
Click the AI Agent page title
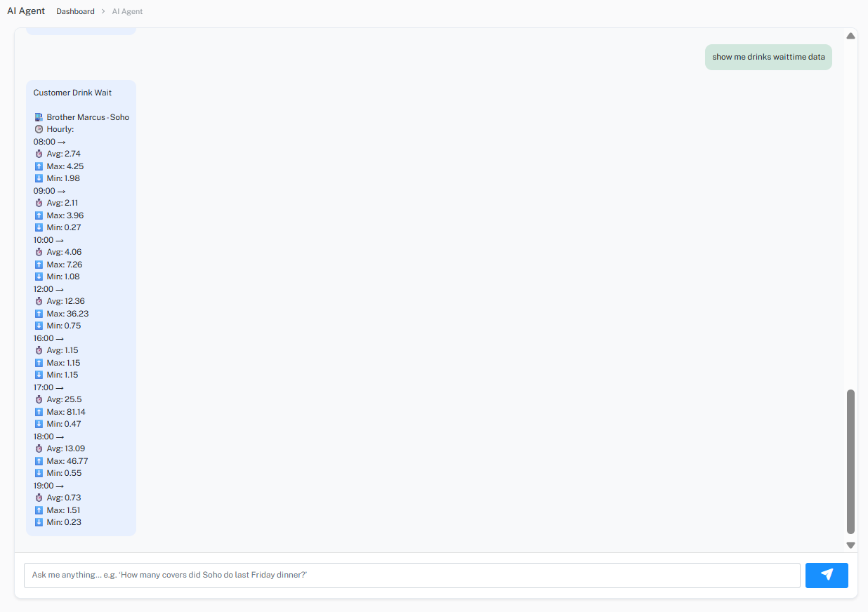26,11
